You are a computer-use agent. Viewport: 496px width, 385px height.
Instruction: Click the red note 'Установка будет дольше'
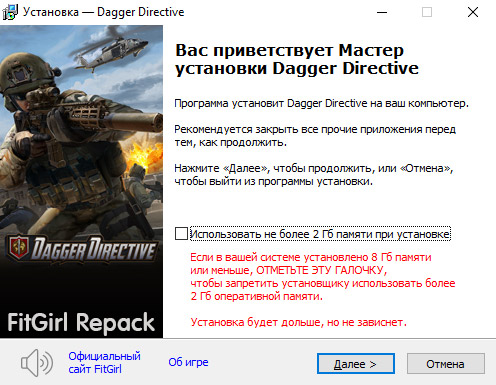(x=298, y=322)
